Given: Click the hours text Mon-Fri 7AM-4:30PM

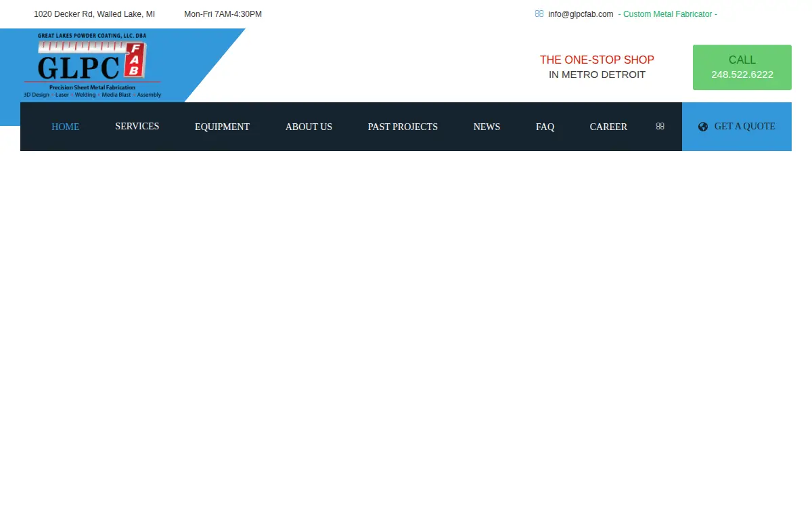Looking at the screenshot, I should (223, 14).
